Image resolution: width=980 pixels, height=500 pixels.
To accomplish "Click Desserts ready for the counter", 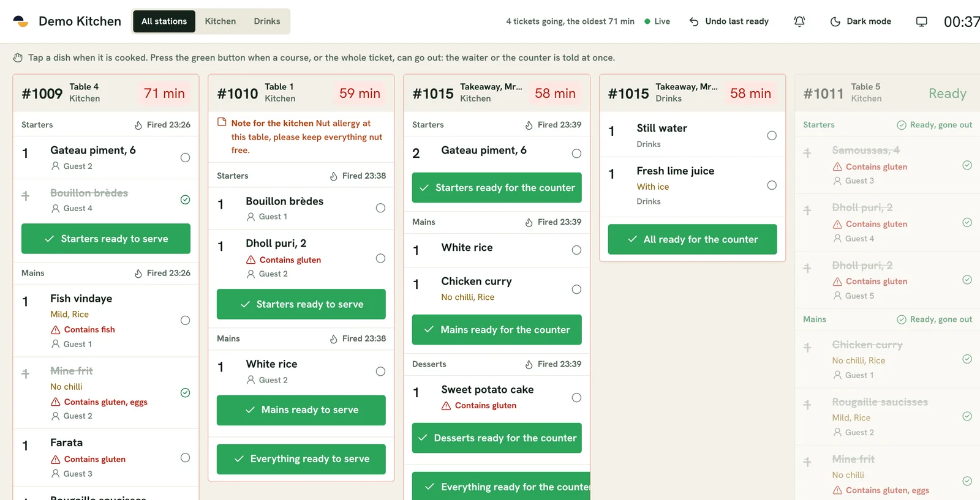I will point(497,438).
